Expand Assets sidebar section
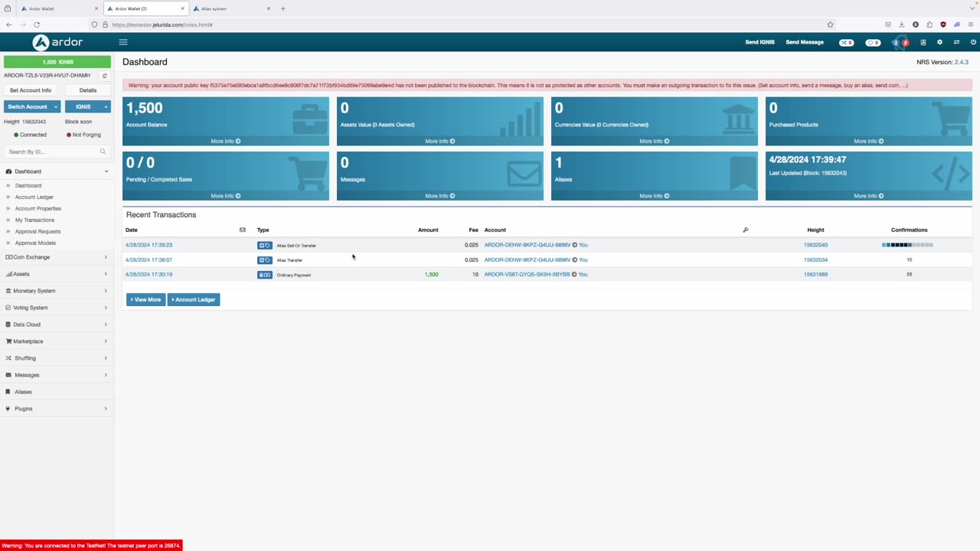Viewport: 980px width, 551px height. [x=57, y=274]
